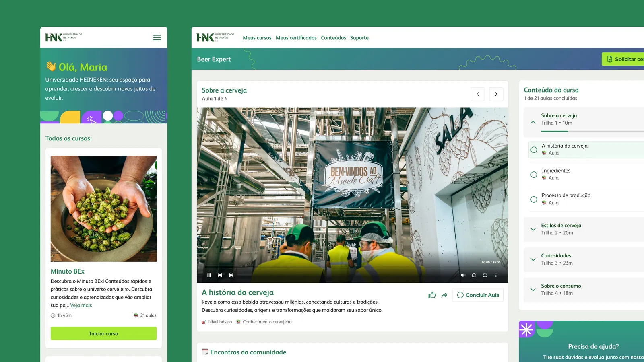This screenshot has height=362, width=644.
Task: Open Meus certificados menu
Action: pyautogui.click(x=296, y=38)
